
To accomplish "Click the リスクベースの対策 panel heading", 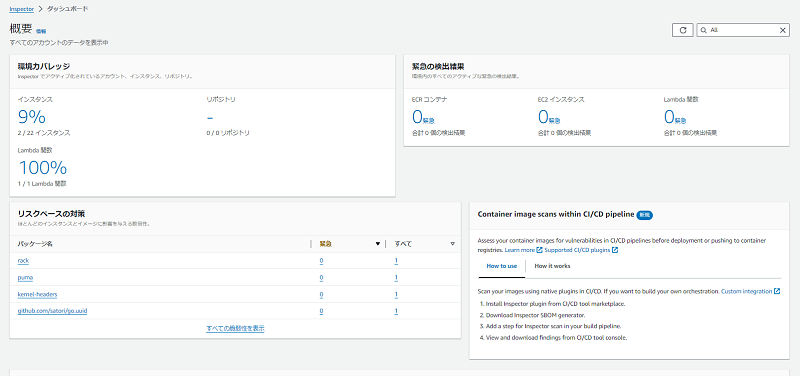I will coord(51,213).
